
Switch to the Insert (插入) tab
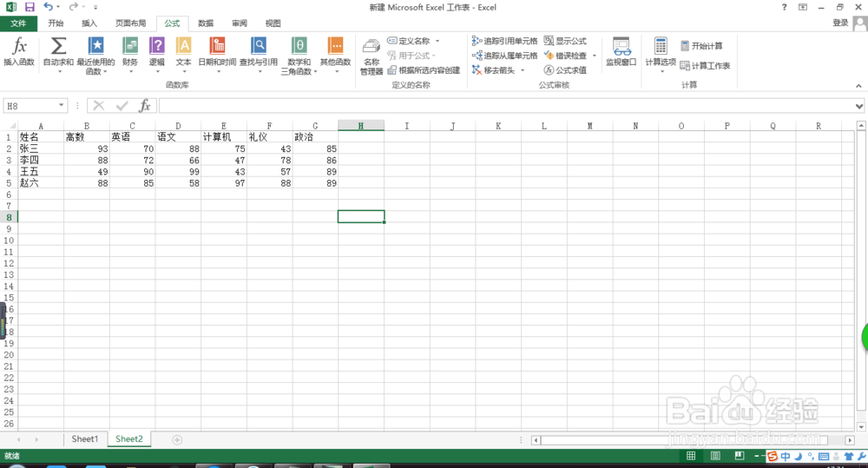[89, 23]
